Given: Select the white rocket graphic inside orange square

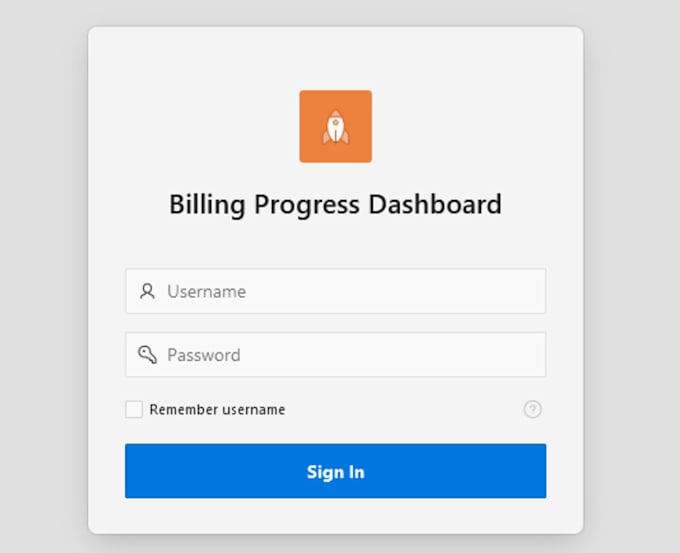Looking at the screenshot, I should 335,126.
